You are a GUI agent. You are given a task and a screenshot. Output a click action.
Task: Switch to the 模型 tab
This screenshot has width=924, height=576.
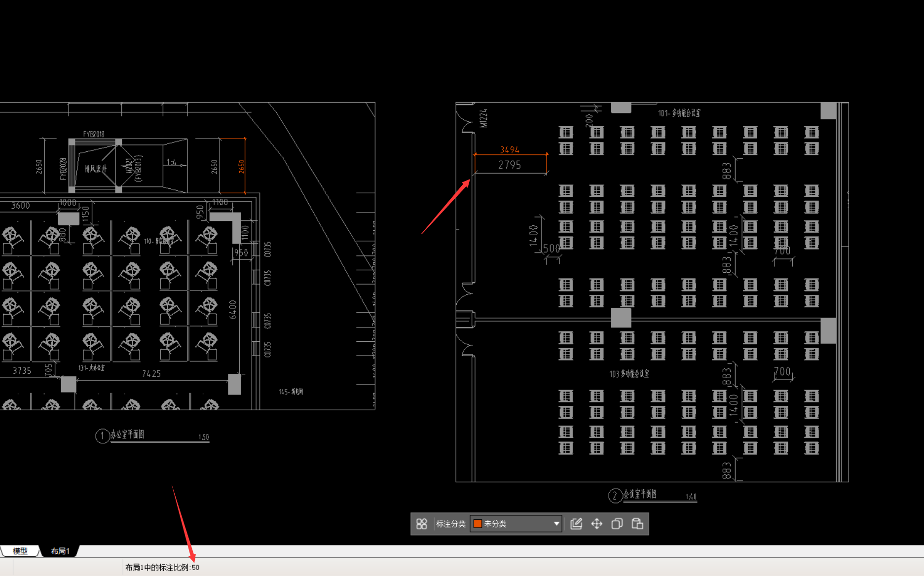click(x=20, y=551)
